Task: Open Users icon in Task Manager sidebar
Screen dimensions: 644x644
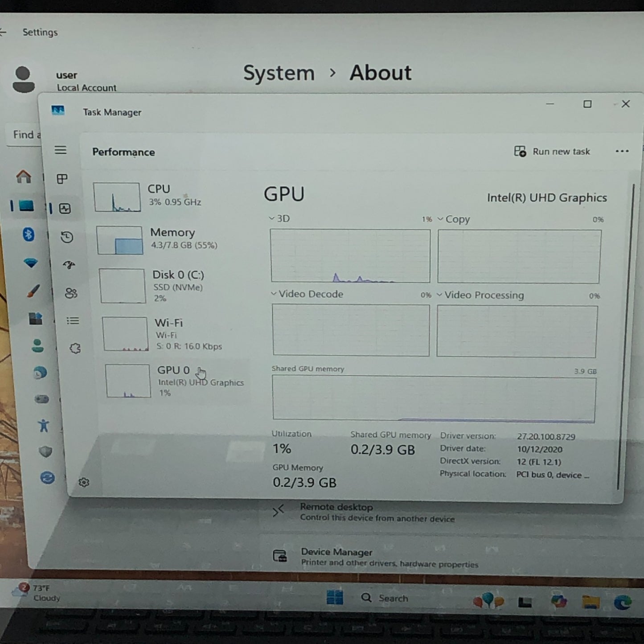Action: (x=71, y=293)
